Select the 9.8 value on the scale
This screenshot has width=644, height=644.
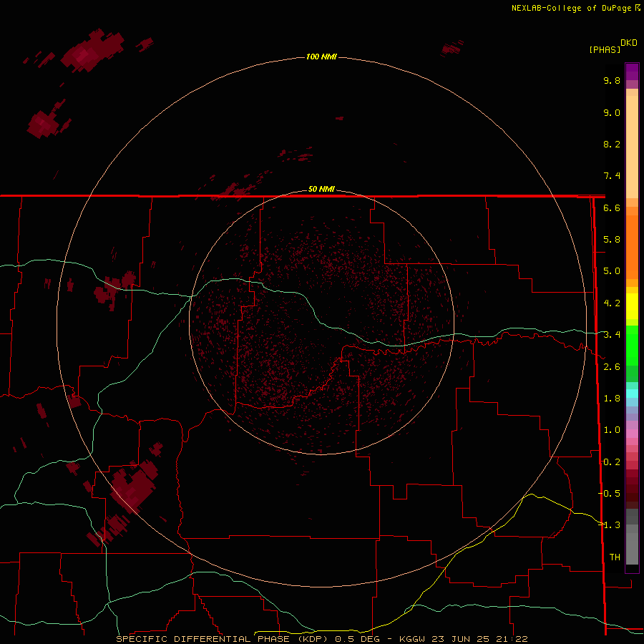tap(612, 80)
